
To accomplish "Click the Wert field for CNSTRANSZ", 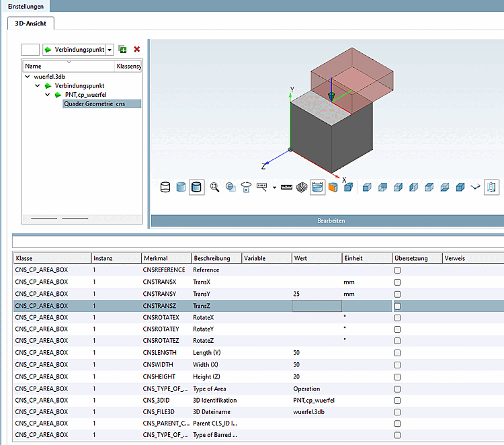I will (316, 306).
